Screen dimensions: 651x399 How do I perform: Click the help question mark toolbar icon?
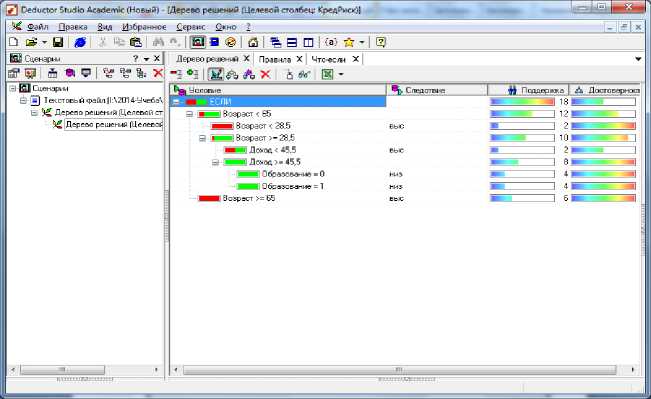click(380, 42)
